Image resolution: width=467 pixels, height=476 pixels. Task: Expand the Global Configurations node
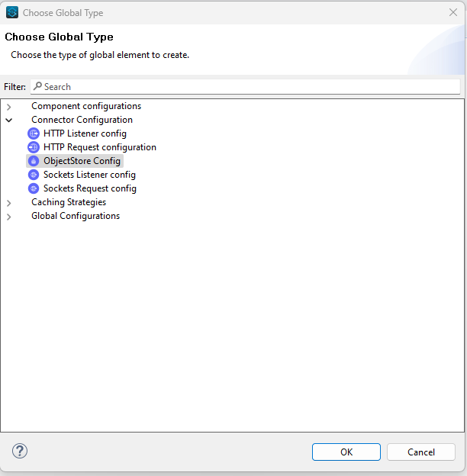coord(9,217)
